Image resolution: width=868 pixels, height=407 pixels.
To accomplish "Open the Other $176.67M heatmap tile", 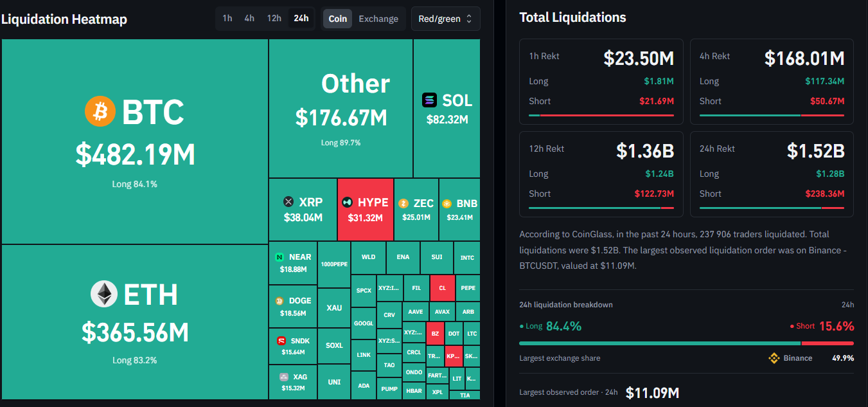I will [341, 108].
